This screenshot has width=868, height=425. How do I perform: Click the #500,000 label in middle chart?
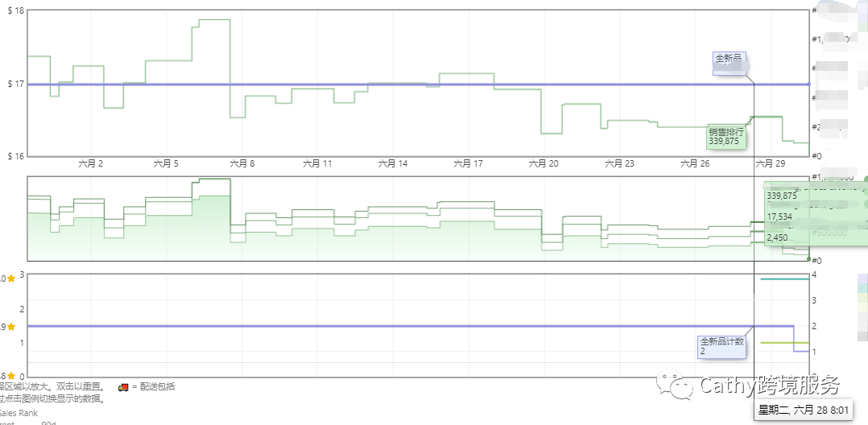829,233
